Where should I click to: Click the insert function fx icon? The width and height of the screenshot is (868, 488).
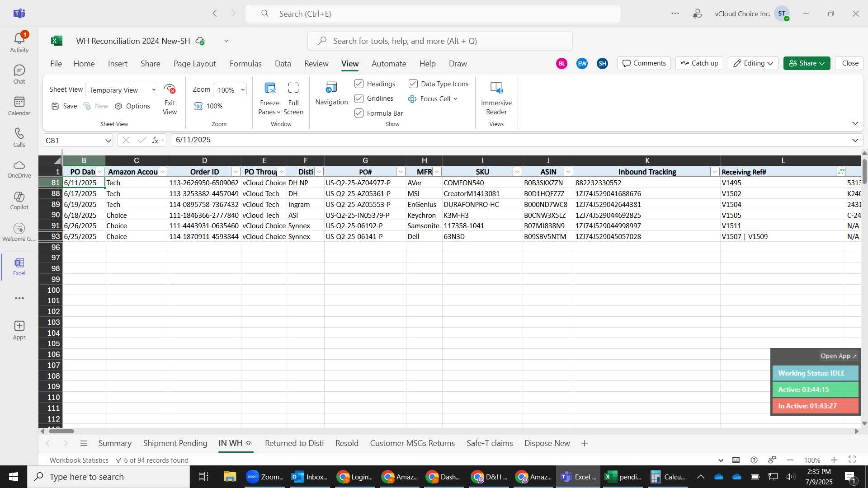click(155, 140)
